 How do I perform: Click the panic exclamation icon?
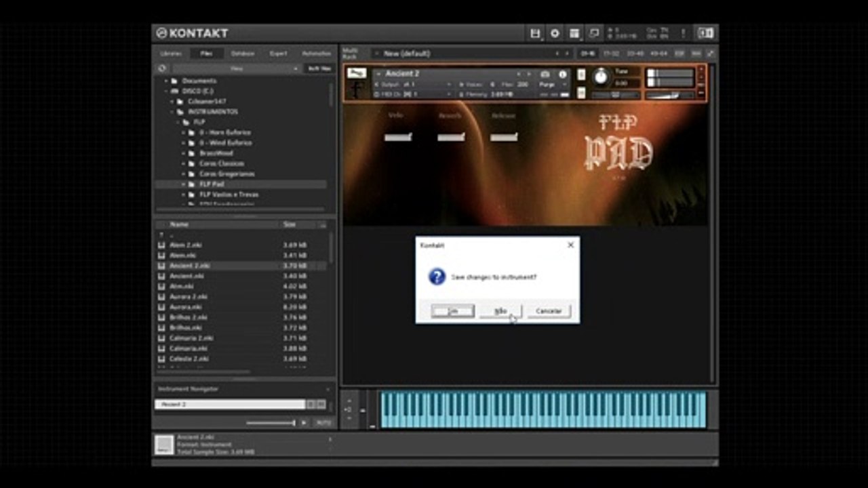tap(684, 33)
